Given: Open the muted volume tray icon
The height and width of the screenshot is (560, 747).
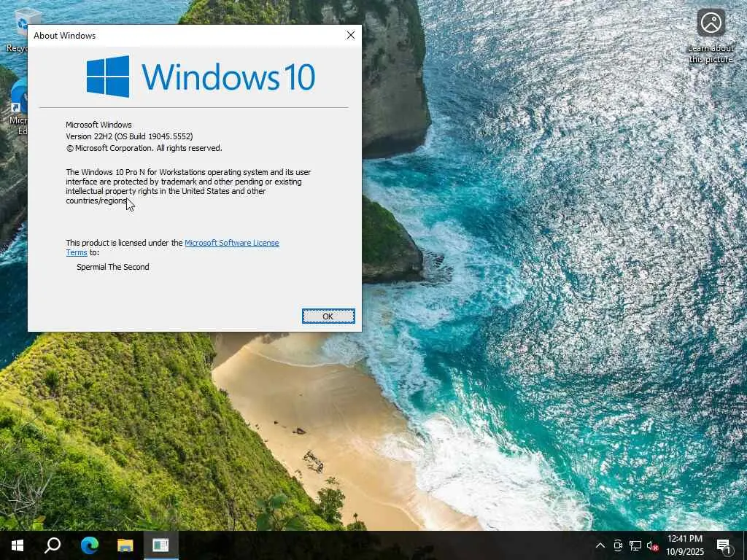Looking at the screenshot, I should click(x=652, y=545).
